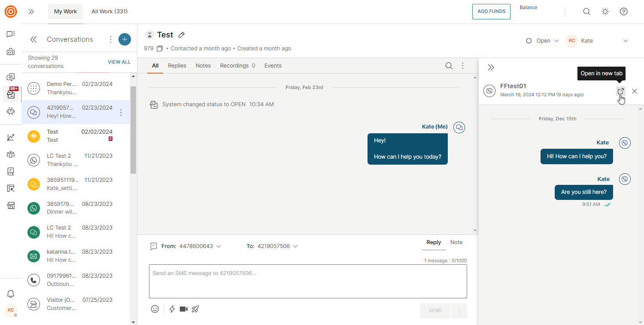Click the SEND button

(435, 310)
